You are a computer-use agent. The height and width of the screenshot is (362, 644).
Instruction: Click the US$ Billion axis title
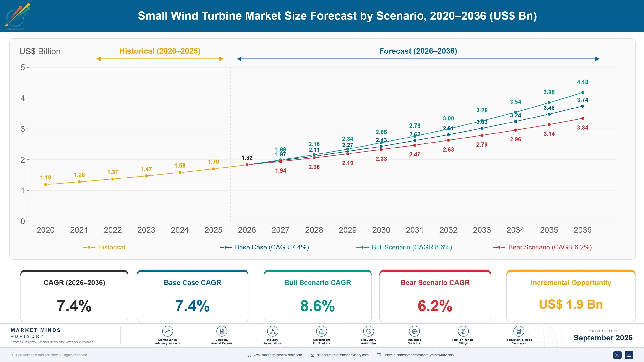pyautogui.click(x=40, y=51)
